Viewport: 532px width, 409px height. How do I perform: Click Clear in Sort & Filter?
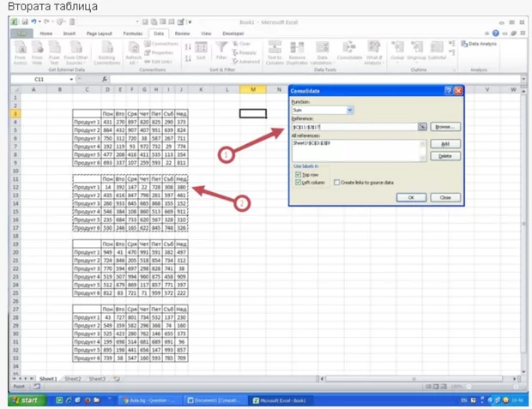click(x=241, y=44)
